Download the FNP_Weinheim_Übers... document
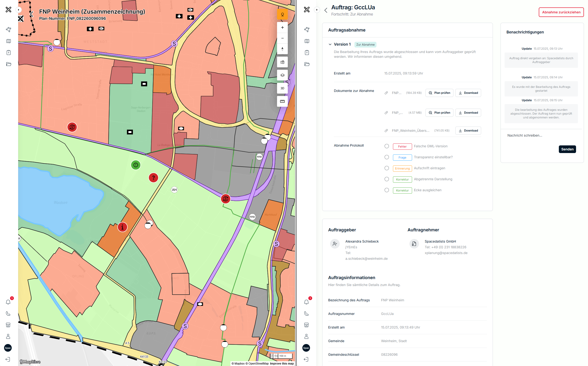Image resolution: width=588 pixels, height=366 pixels. (468, 130)
